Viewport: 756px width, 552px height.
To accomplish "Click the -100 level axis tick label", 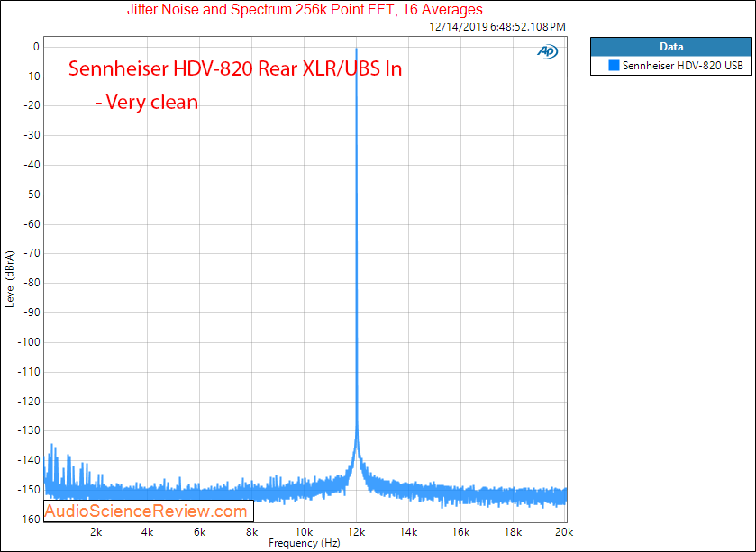I will tap(29, 342).
